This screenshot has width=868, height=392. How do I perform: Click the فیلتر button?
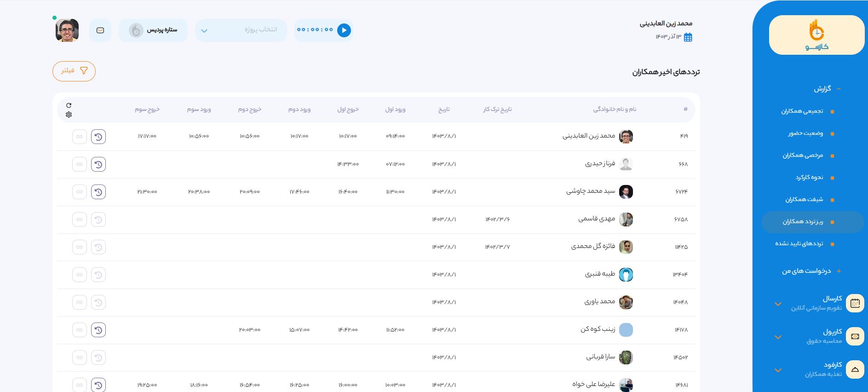pos(74,71)
